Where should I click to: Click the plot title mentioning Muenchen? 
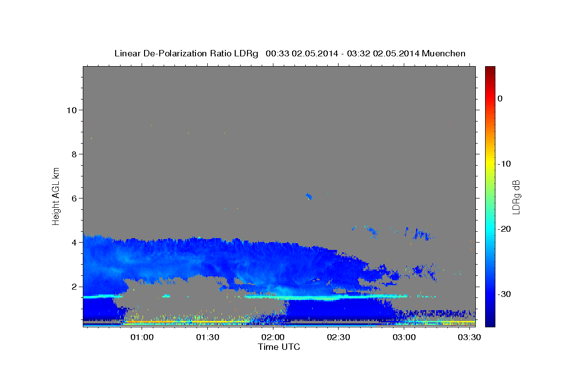[x=290, y=53]
